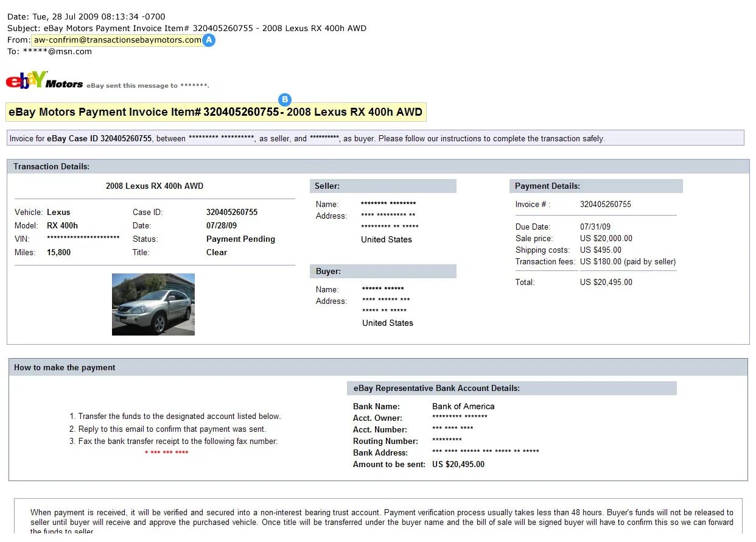Click the Vehicle value 'Lexus'
The height and width of the screenshot is (542, 756).
click(x=58, y=213)
